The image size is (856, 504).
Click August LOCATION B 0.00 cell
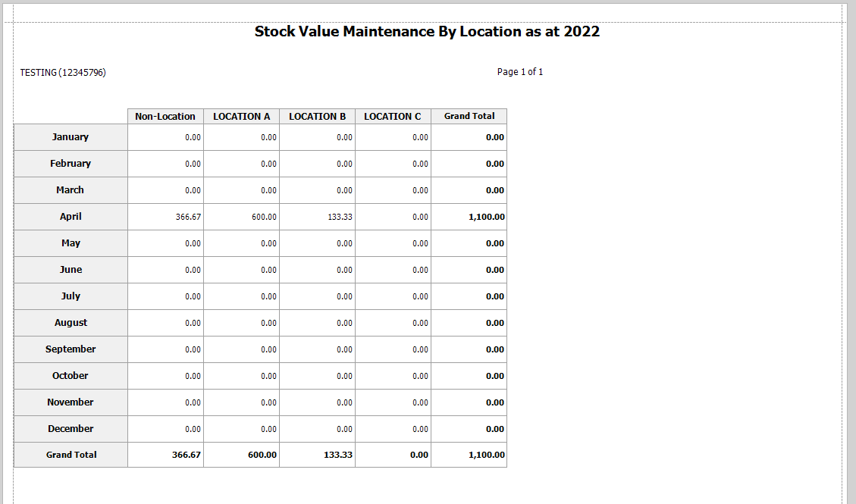(x=317, y=323)
